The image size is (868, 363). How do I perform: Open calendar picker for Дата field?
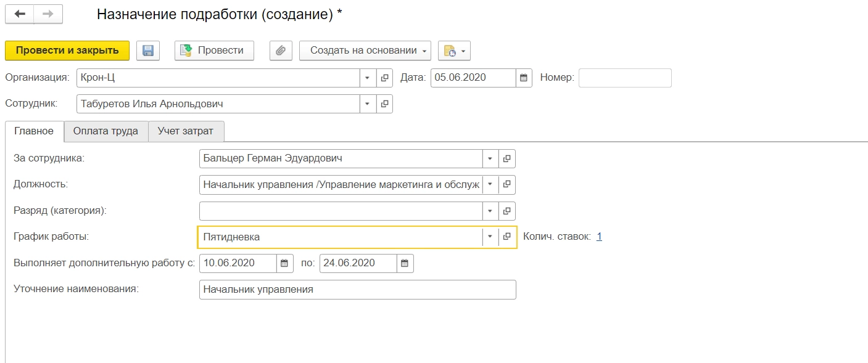(x=524, y=78)
